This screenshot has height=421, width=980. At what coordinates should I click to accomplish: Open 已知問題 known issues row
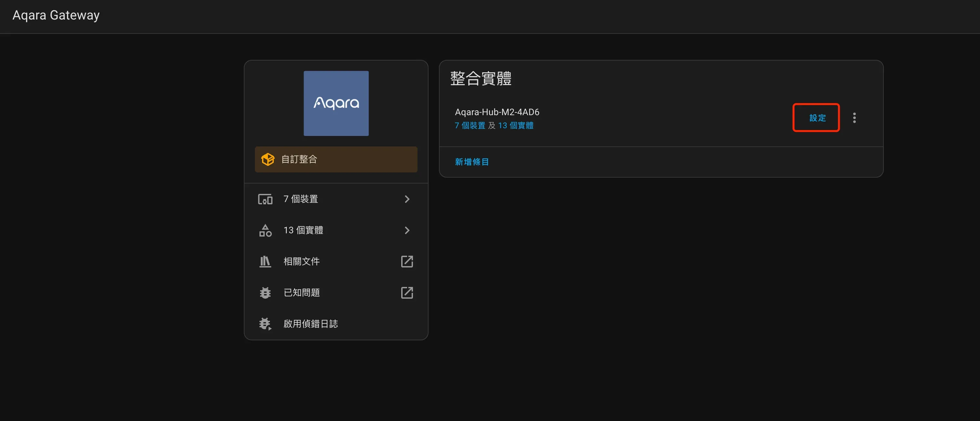336,293
